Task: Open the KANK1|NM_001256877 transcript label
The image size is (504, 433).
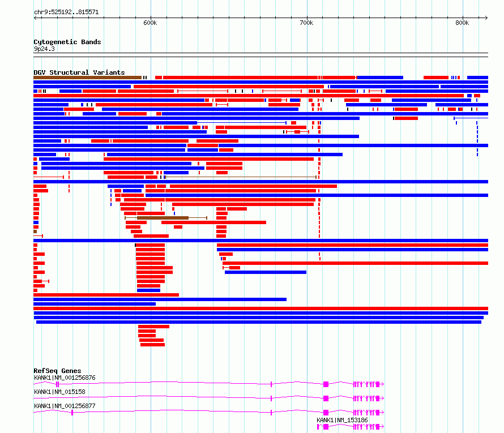Action: (x=65, y=406)
